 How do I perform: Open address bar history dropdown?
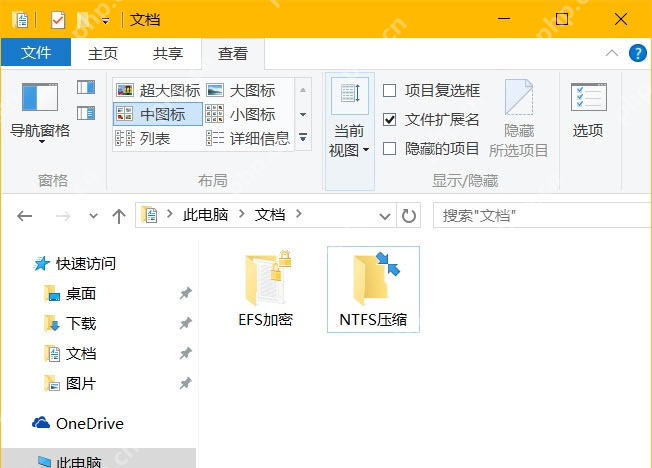pyautogui.click(x=385, y=216)
